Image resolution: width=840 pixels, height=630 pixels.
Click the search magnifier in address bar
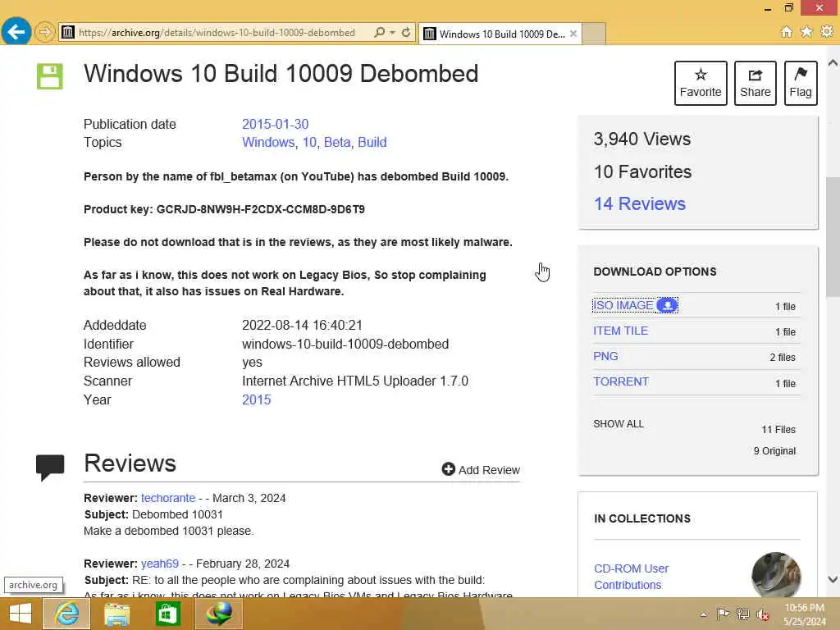379,33
